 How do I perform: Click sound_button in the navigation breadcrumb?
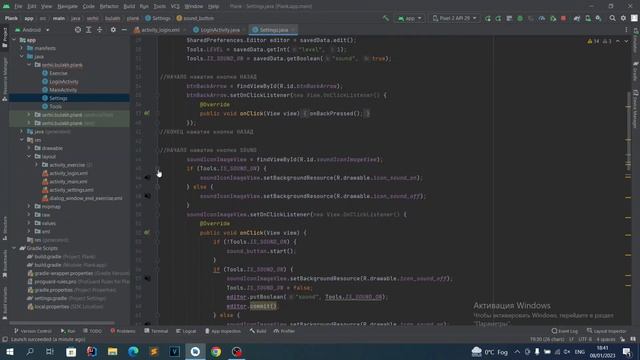point(195,18)
